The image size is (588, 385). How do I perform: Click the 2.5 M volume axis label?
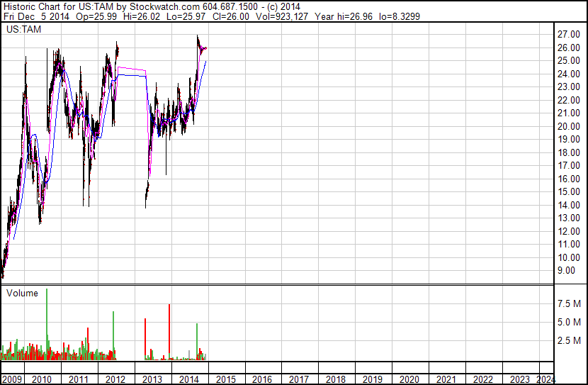point(570,340)
